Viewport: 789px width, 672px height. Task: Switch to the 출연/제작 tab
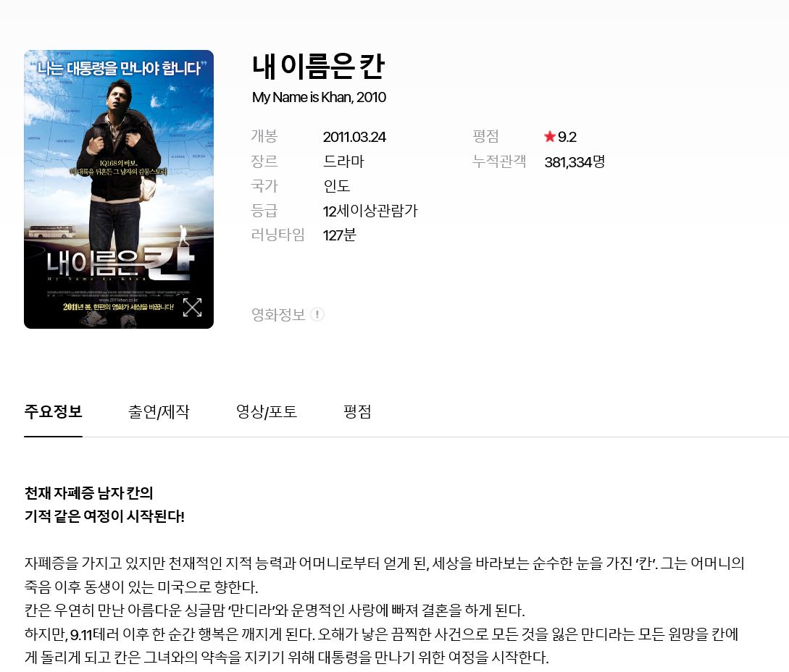[159, 411]
